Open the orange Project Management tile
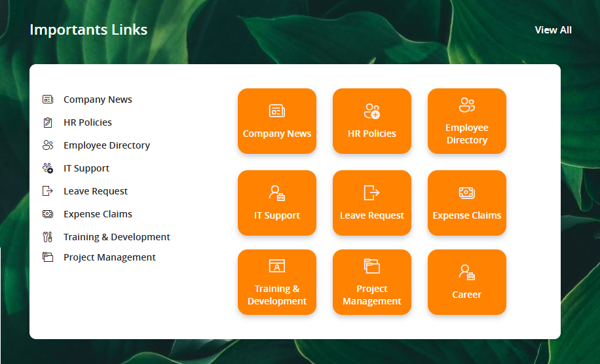 coord(372,282)
